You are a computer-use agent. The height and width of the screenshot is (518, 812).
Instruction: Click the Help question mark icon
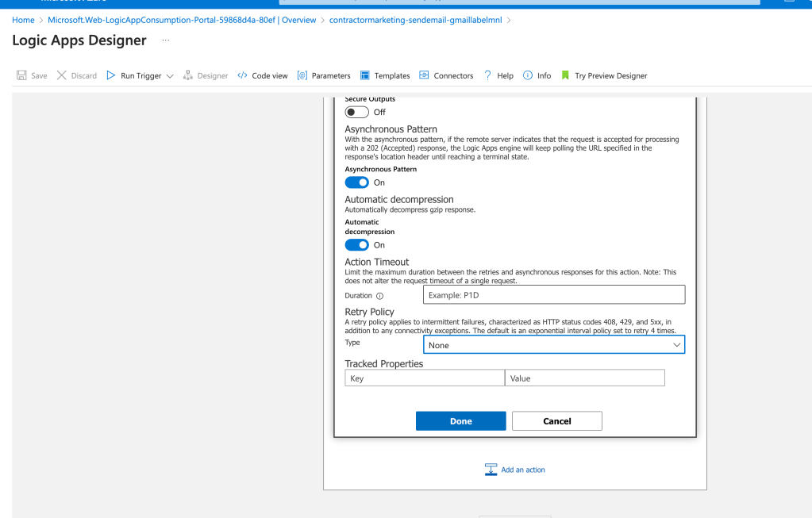pyautogui.click(x=488, y=75)
